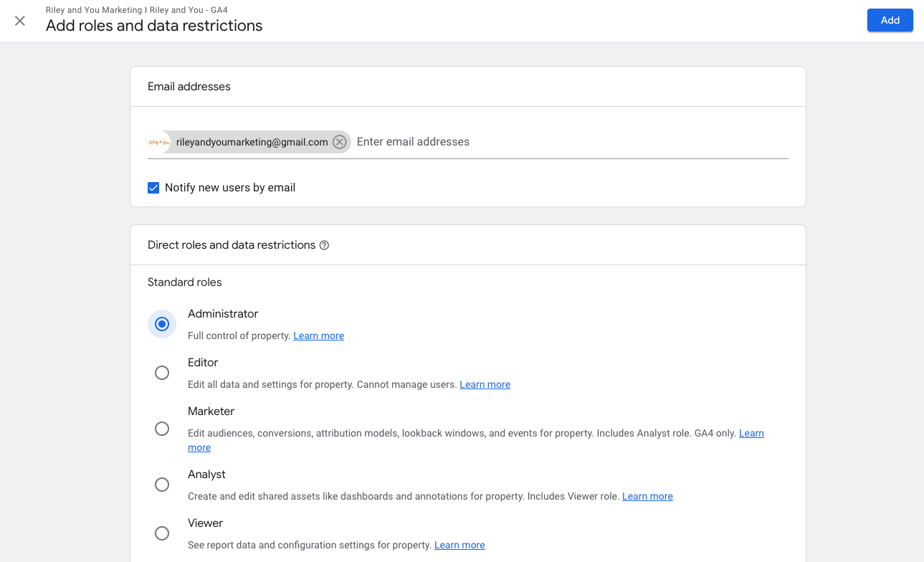Click the Marketer role label
The width and height of the screenshot is (924, 562).
coord(211,411)
